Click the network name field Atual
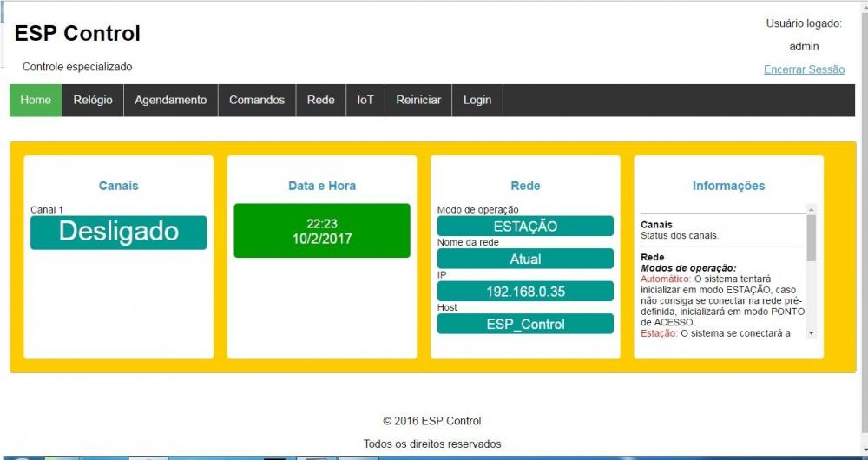868x460 pixels. pyautogui.click(x=525, y=259)
